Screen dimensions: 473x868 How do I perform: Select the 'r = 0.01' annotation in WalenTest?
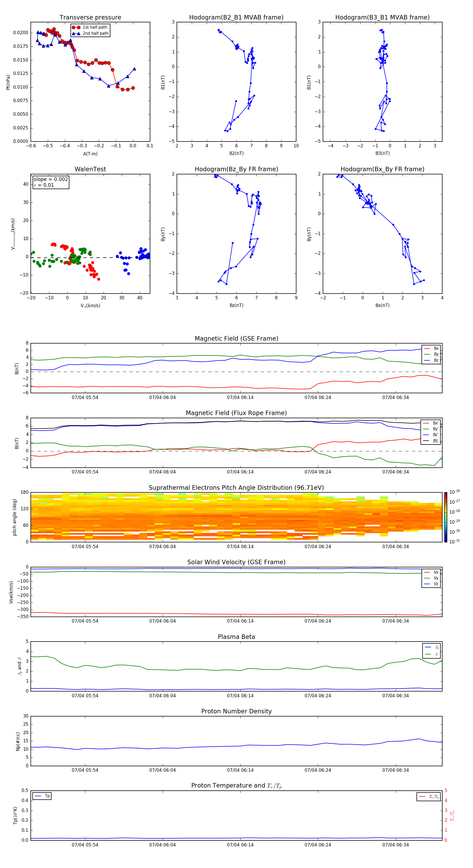coord(44,185)
